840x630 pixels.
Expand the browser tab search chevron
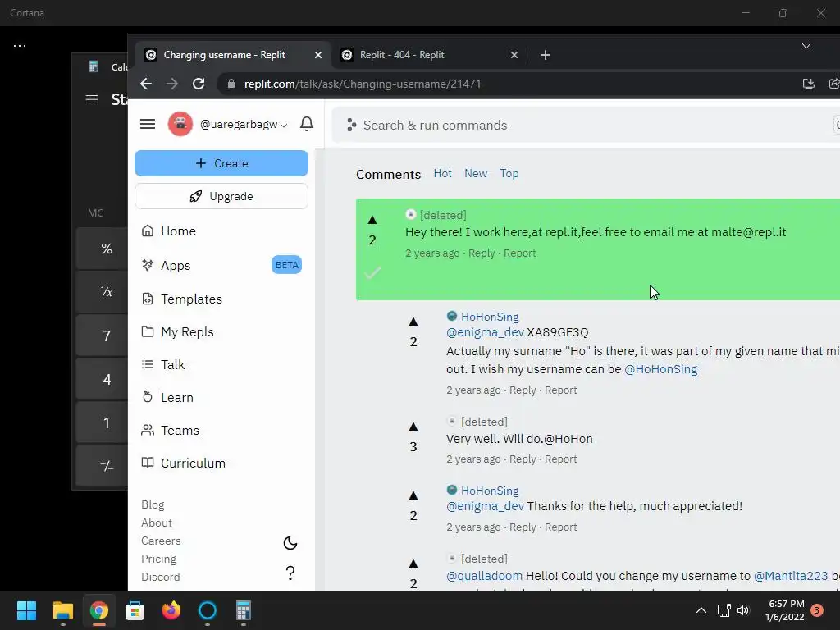click(806, 46)
